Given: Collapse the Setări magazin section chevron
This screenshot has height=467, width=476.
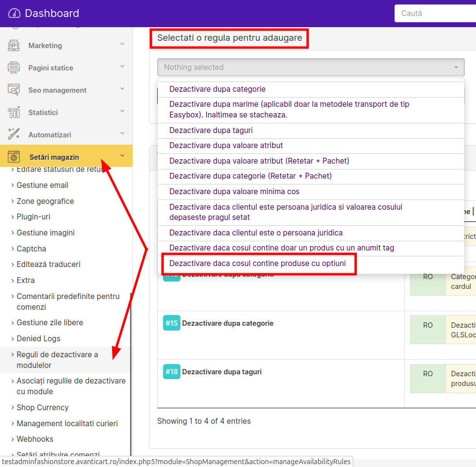Looking at the screenshot, I should 122,156.
